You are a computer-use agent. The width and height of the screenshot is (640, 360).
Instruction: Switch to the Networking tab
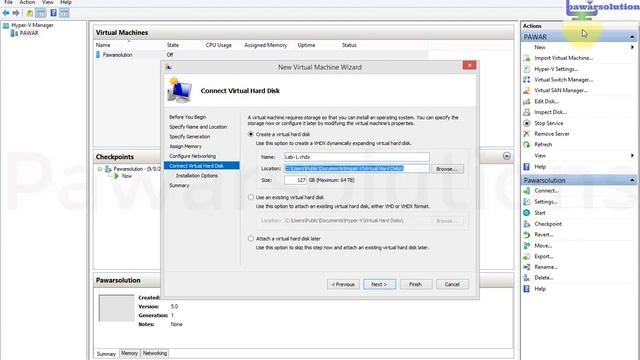point(155,353)
